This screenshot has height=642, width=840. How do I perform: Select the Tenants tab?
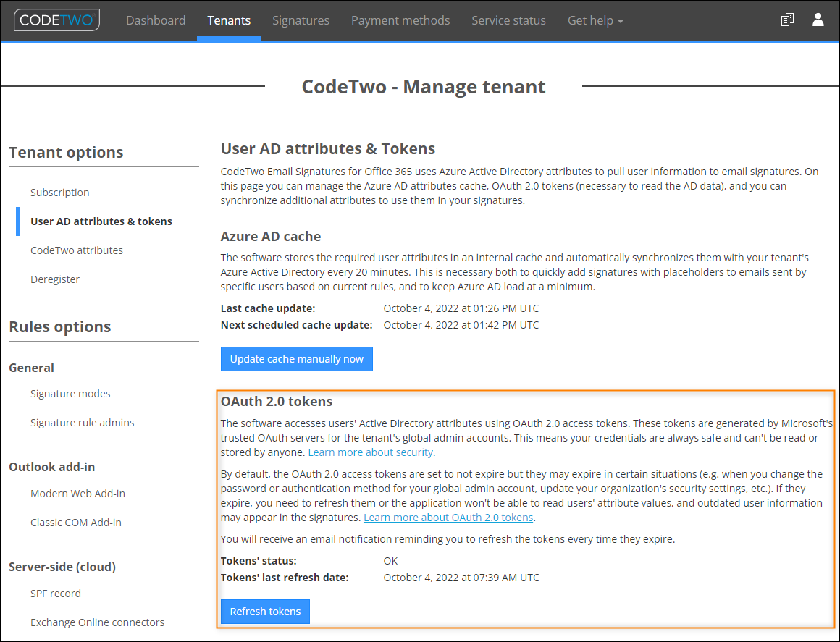(229, 20)
